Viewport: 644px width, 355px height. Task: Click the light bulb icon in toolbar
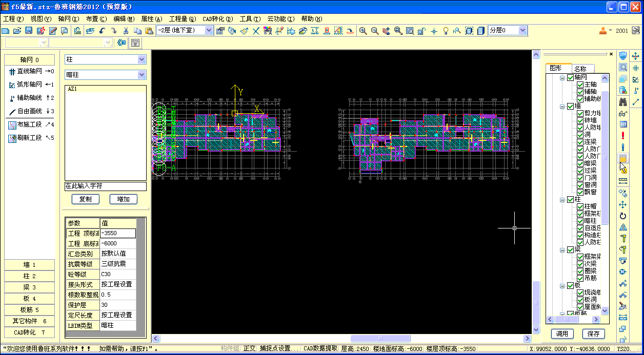pyautogui.click(x=446, y=31)
